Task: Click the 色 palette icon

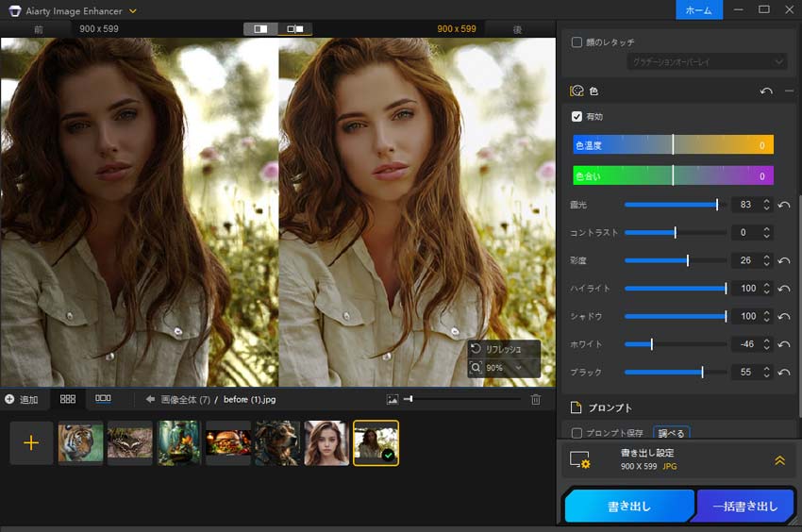Action: click(576, 91)
